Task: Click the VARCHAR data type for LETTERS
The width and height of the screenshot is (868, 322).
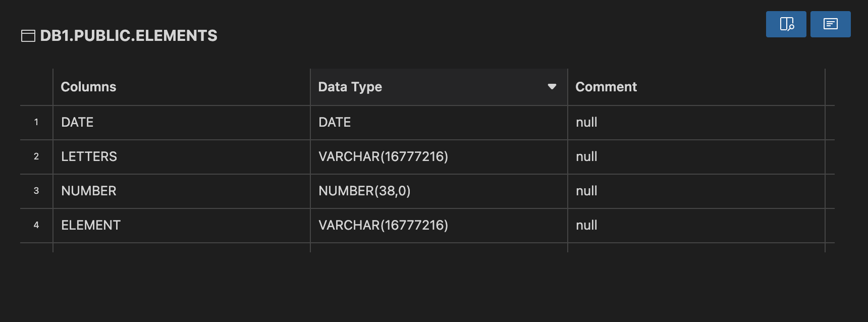Action: click(383, 156)
